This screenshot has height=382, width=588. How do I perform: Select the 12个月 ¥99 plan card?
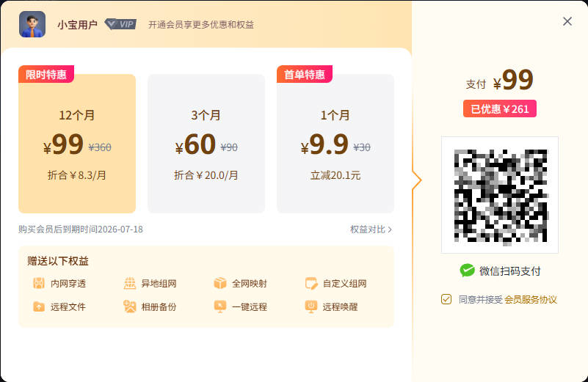click(77, 144)
